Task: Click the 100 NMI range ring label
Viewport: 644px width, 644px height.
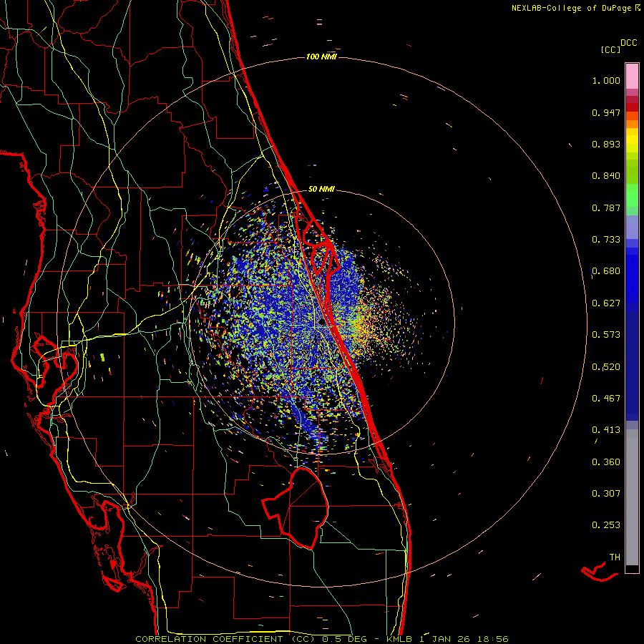Action: (x=321, y=57)
